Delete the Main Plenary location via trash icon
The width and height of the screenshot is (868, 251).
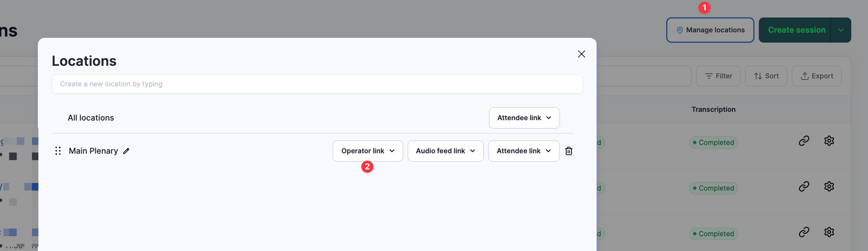click(569, 151)
